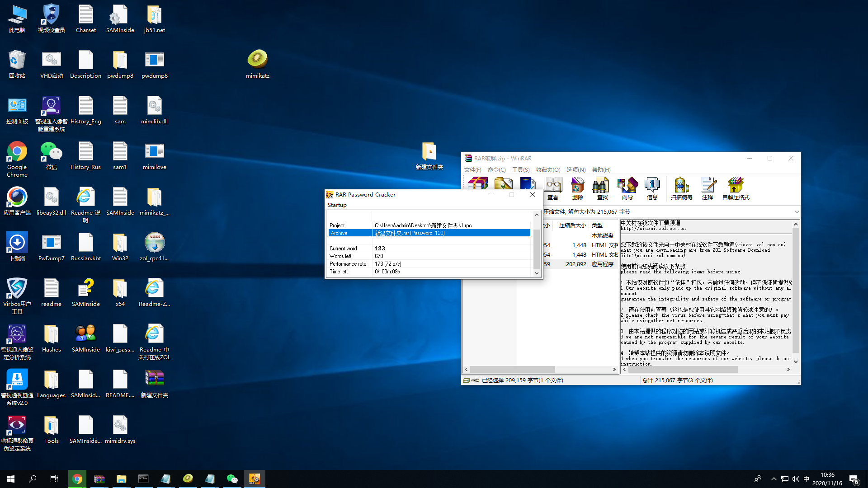This screenshot has height=488, width=868.
Task: Click the 自解压格式 (SFX) toolbar icon
Action: click(x=736, y=188)
